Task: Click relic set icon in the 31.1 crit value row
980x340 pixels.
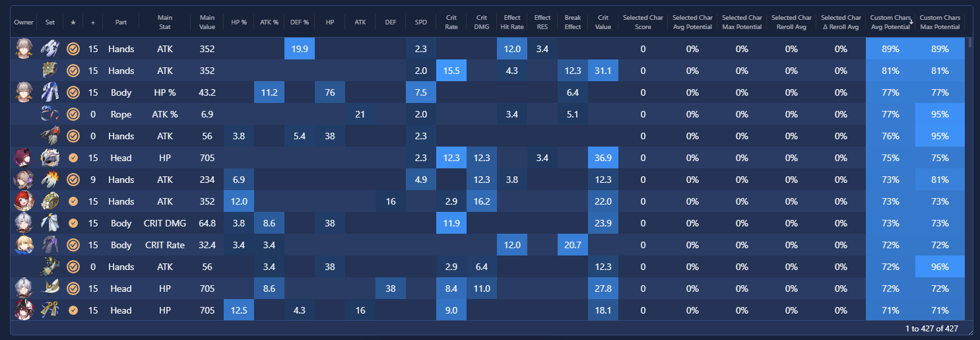Action: (x=50, y=71)
